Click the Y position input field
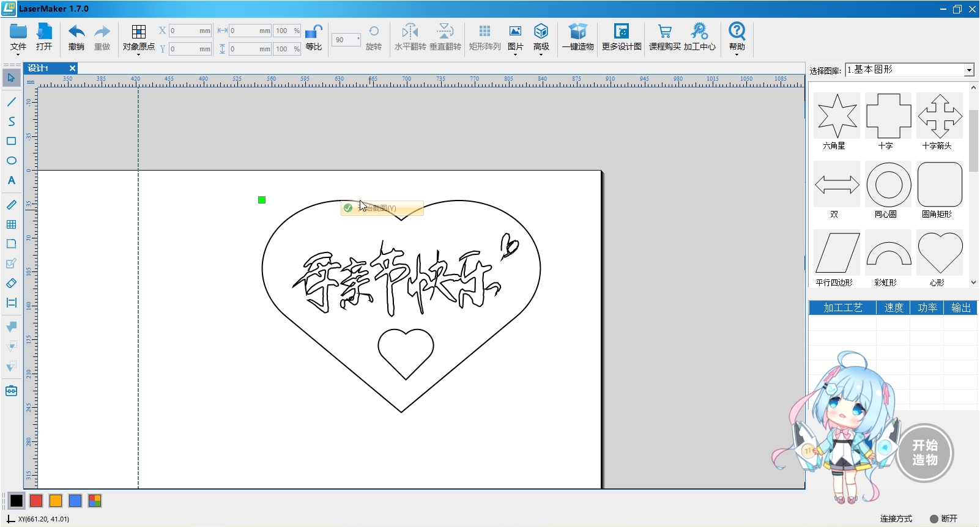Viewport: 980px width, 527px height. (x=190, y=49)
